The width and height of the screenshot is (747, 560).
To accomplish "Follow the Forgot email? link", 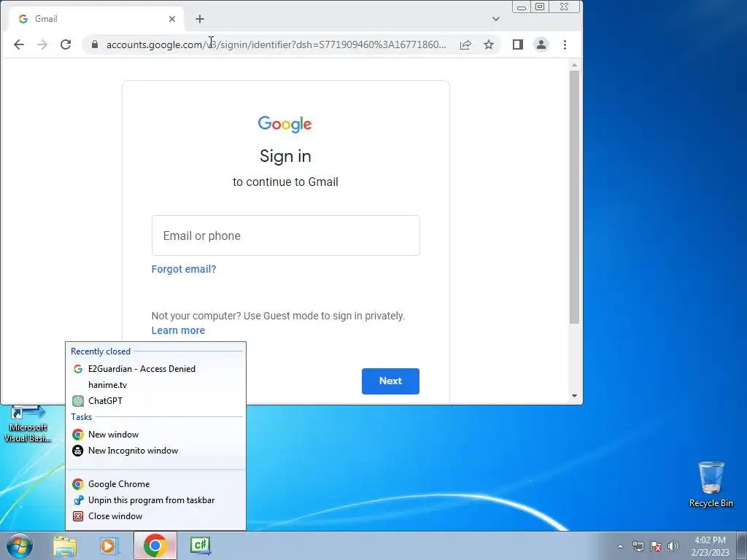I will pos(184,269).
